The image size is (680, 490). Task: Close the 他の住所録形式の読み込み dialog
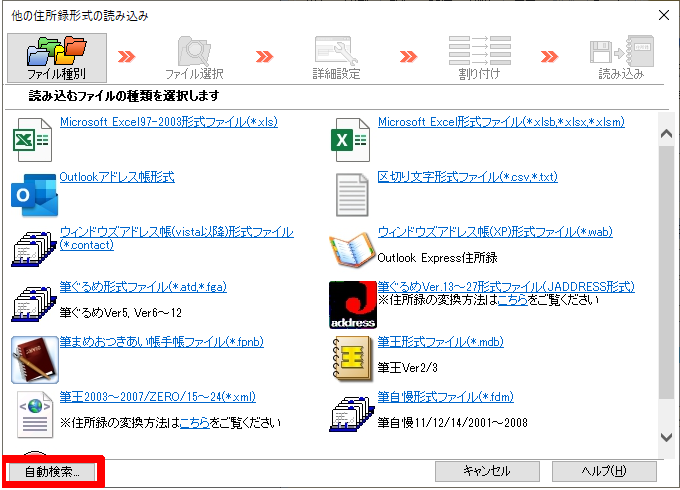(x=664, y=15)
